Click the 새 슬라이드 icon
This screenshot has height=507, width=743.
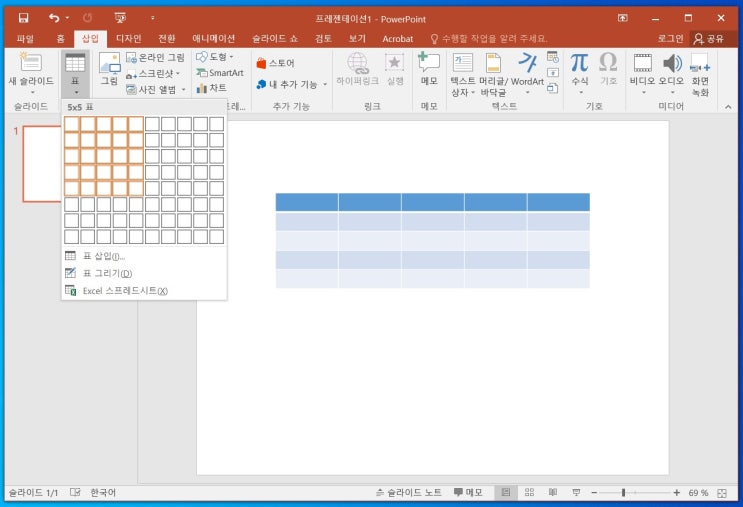(x=31, y=63)
